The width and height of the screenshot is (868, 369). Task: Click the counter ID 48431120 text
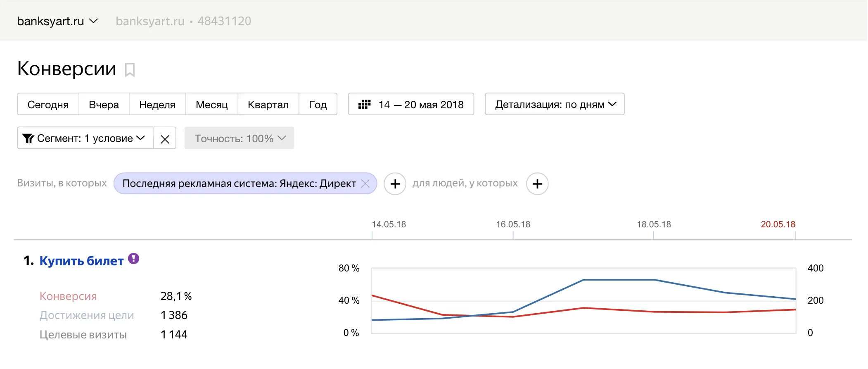coord(224,21)
